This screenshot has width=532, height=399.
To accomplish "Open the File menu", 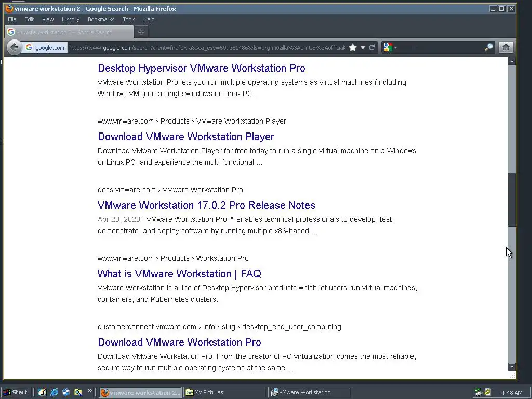I will click(12, 19).
